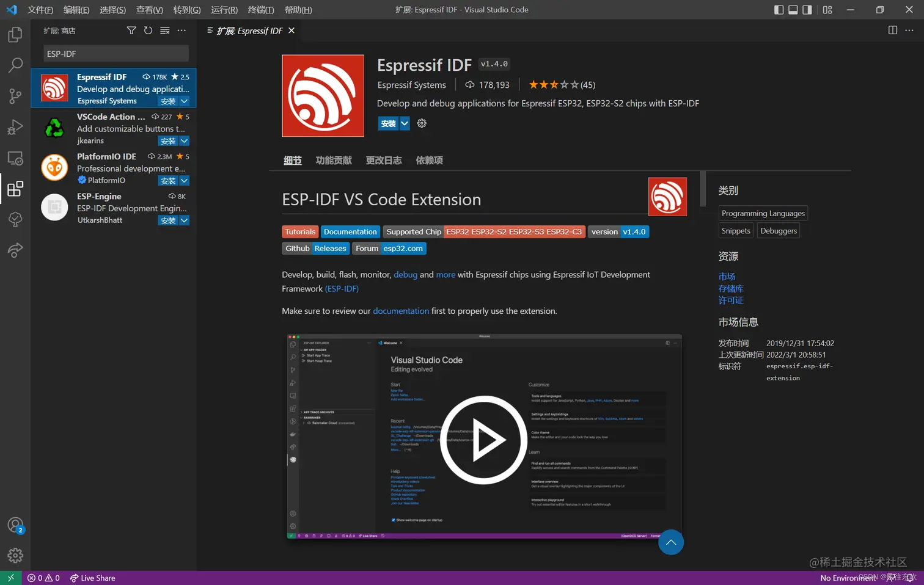Open the remote window status bar icon
Image resolution: width=924 pixels, height=585 pixels.
coord(10,578)
